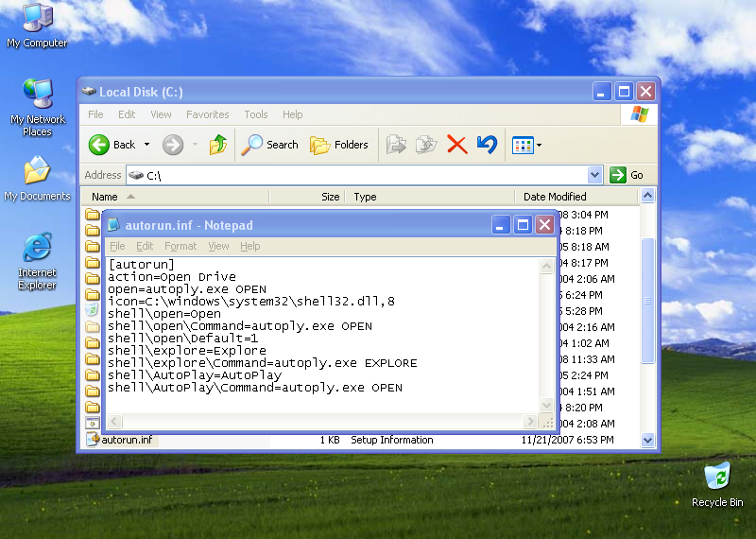The width and height of the screenshot is (756, 539).
Task: Sort by the Name column header
Action: coord(175,197)
